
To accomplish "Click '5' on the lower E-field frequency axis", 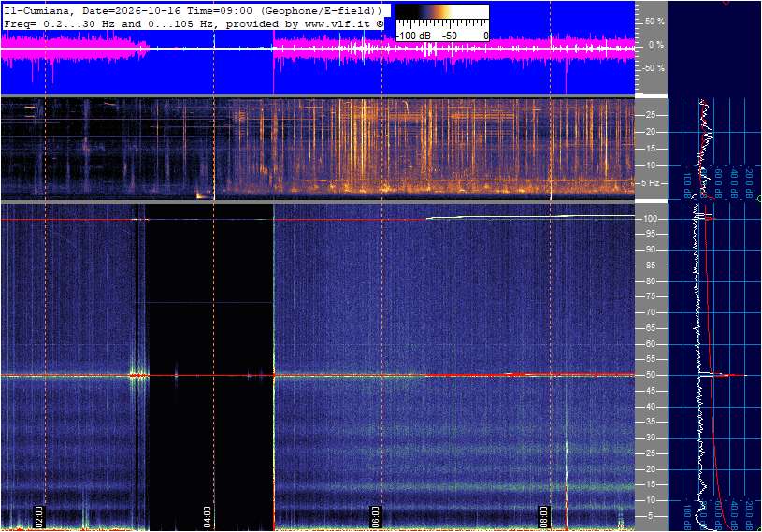I will click(x=653, y=516).
